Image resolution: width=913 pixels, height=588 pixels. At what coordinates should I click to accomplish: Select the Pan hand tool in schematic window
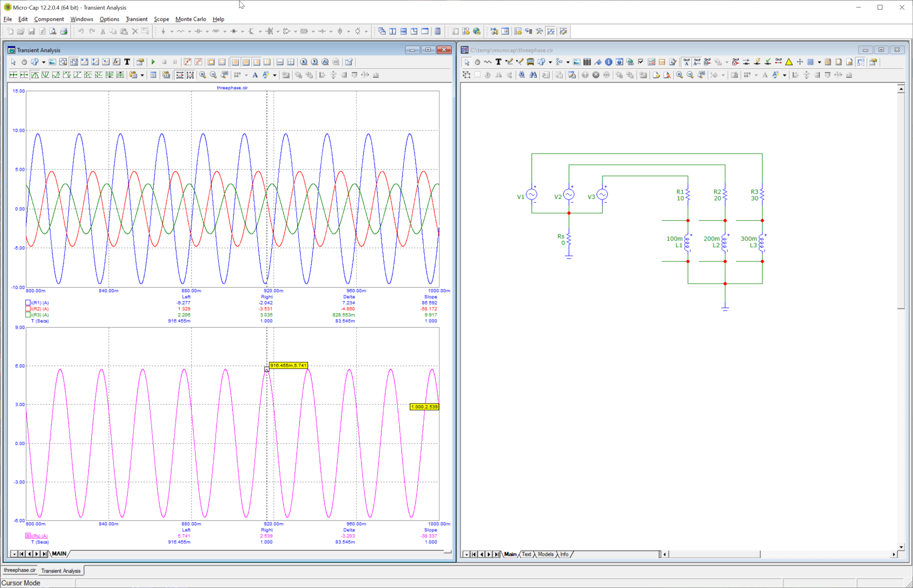477,62
